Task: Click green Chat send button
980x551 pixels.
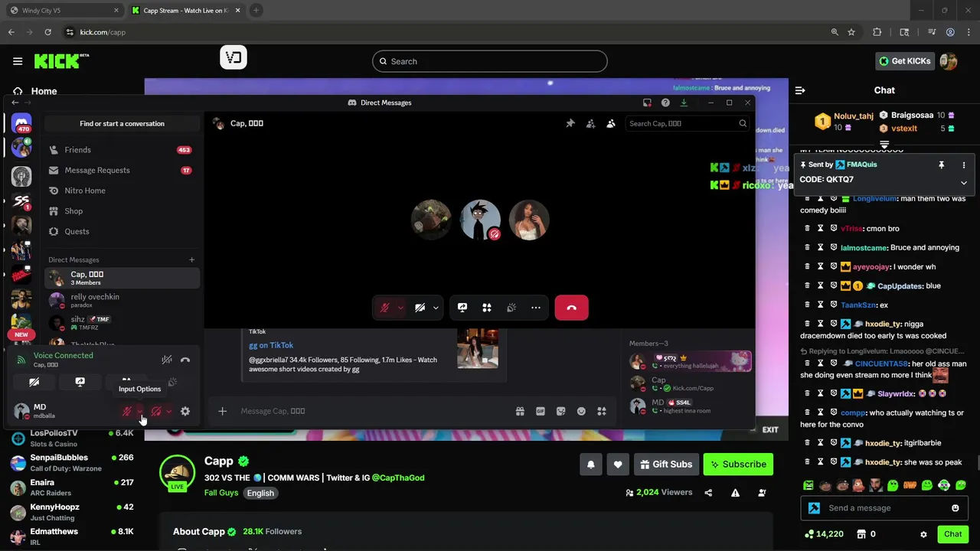Action: [x=953, y=534]
